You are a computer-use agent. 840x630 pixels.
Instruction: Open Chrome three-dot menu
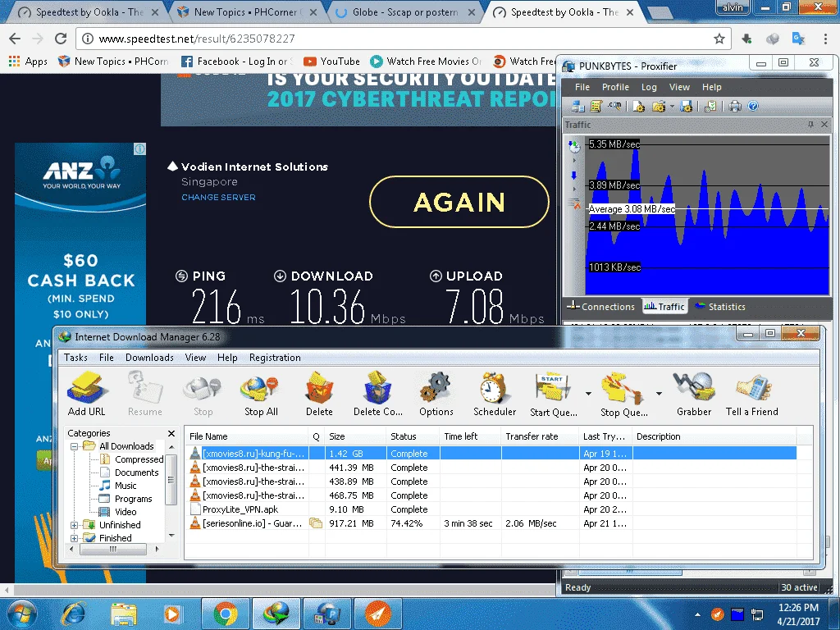[825, 39]
